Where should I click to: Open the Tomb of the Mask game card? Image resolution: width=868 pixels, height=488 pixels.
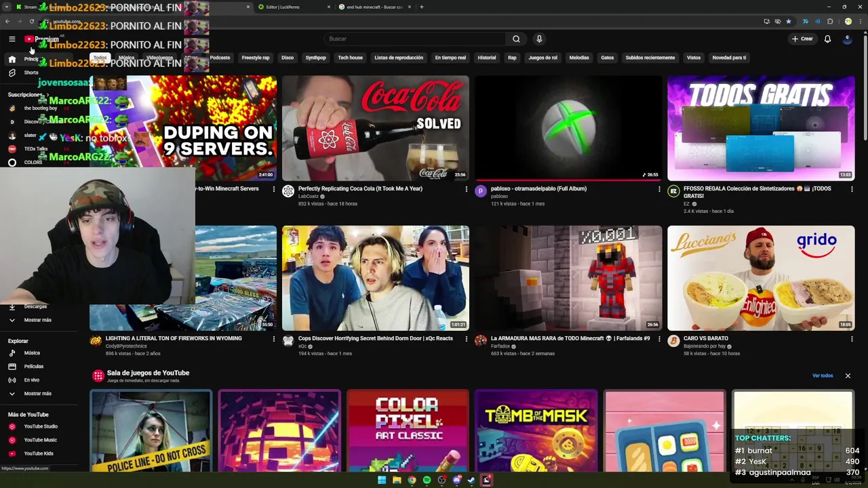tap(536, 431)
